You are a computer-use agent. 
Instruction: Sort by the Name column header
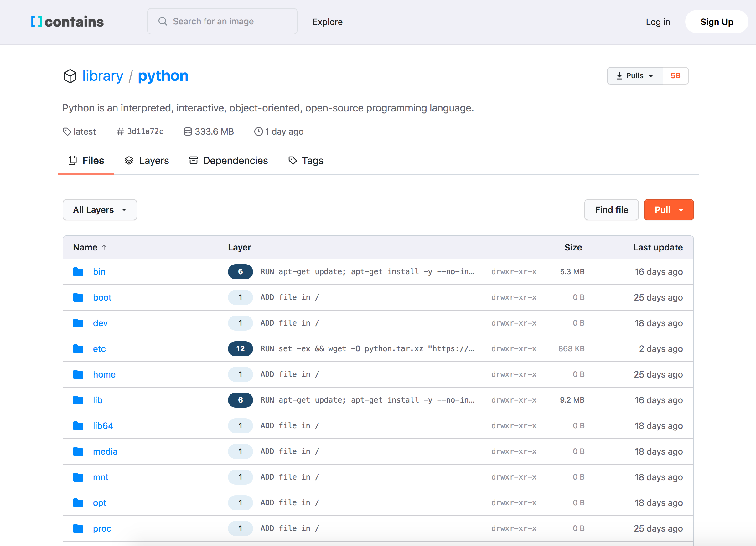coord(85,248)
